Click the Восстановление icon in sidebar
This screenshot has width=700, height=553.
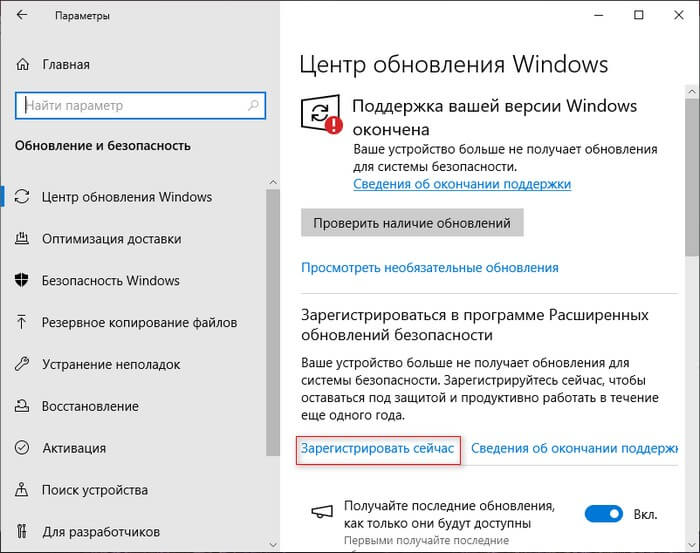[x=23, y=407]
